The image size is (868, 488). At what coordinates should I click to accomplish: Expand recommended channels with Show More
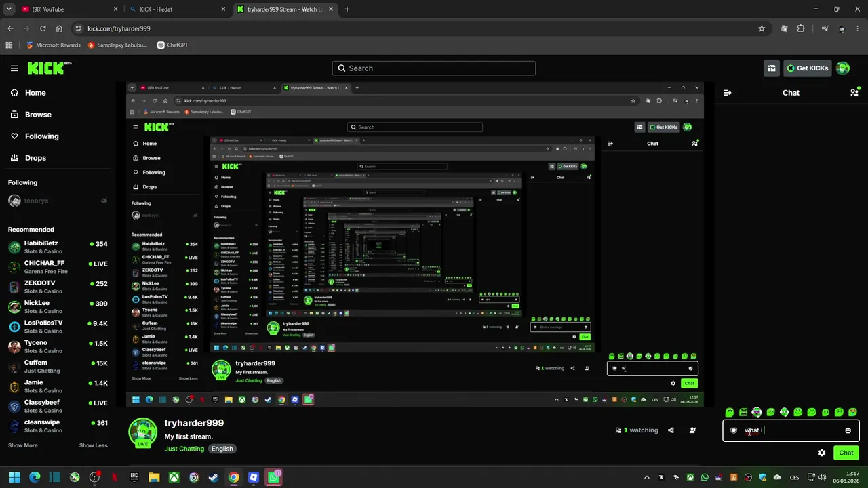pos(22,445)
